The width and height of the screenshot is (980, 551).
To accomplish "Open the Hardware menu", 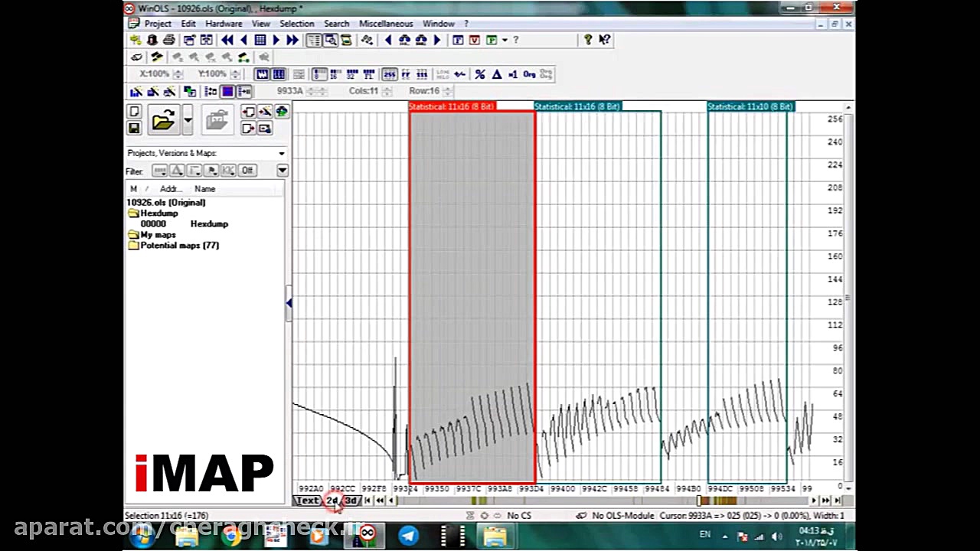I will [x=224, y=24].
